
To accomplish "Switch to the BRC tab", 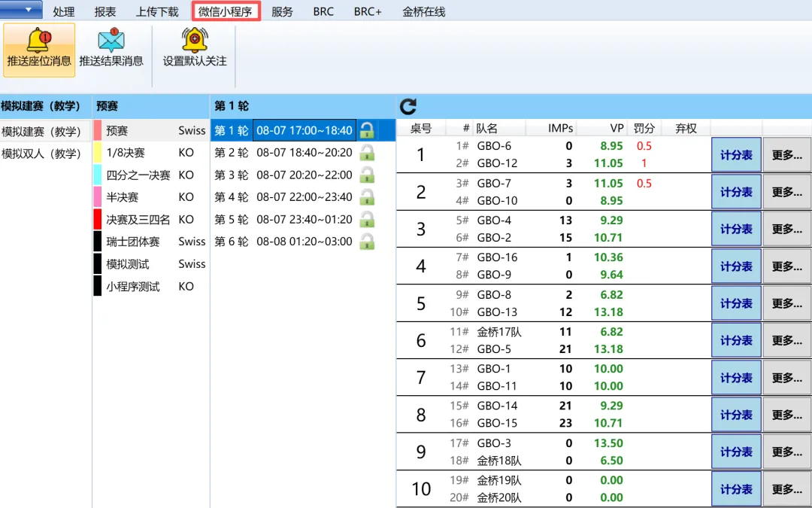I will click(323, 11).
